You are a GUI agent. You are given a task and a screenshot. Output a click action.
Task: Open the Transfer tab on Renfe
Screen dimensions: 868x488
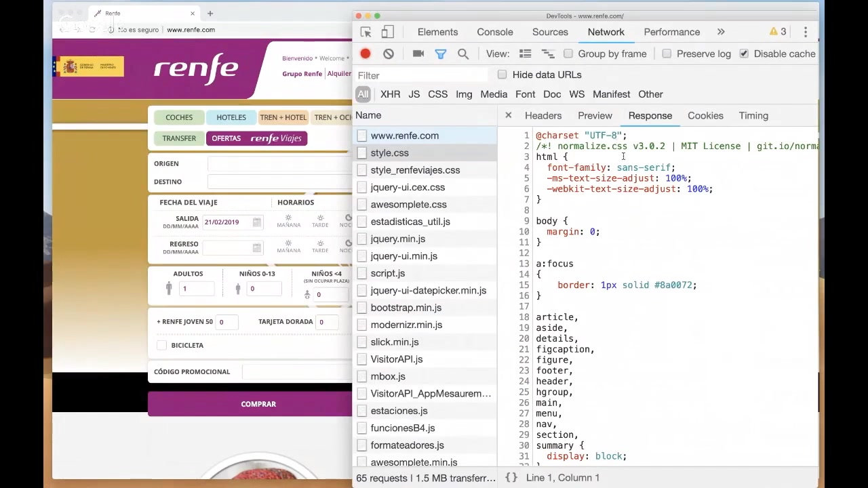(x=179, y=138)
